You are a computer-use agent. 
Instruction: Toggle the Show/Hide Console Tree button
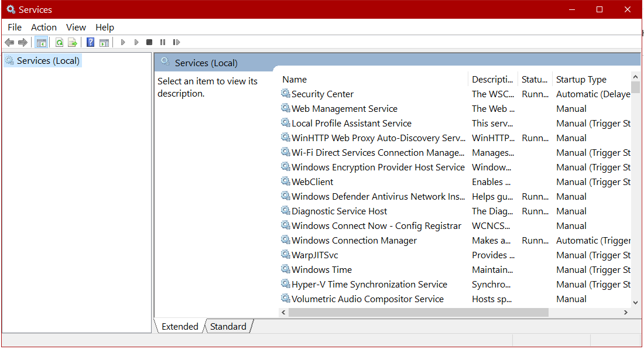(41, 42)
